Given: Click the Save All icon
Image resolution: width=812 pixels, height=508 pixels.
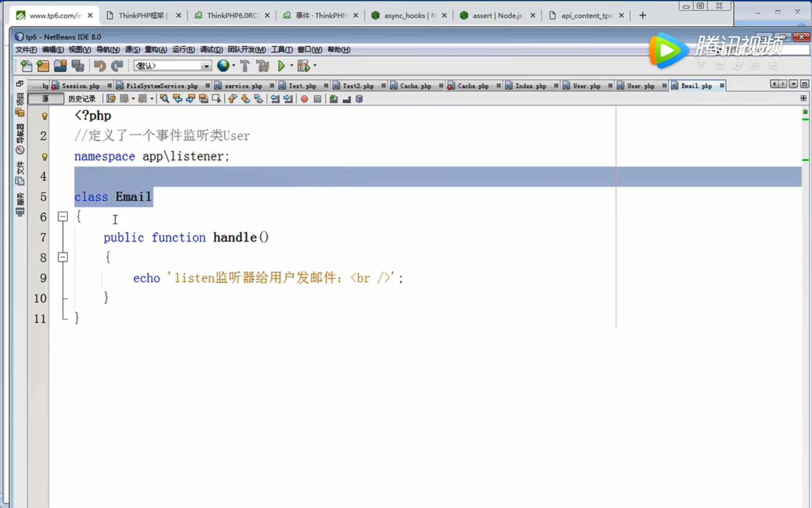Looking at the screenshot, I should [77, 66].
